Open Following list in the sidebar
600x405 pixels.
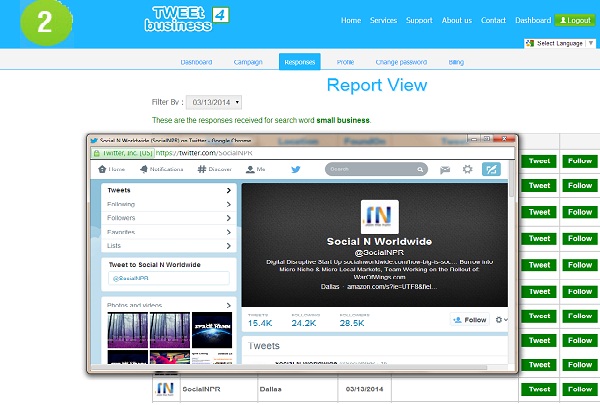[169, 204]
